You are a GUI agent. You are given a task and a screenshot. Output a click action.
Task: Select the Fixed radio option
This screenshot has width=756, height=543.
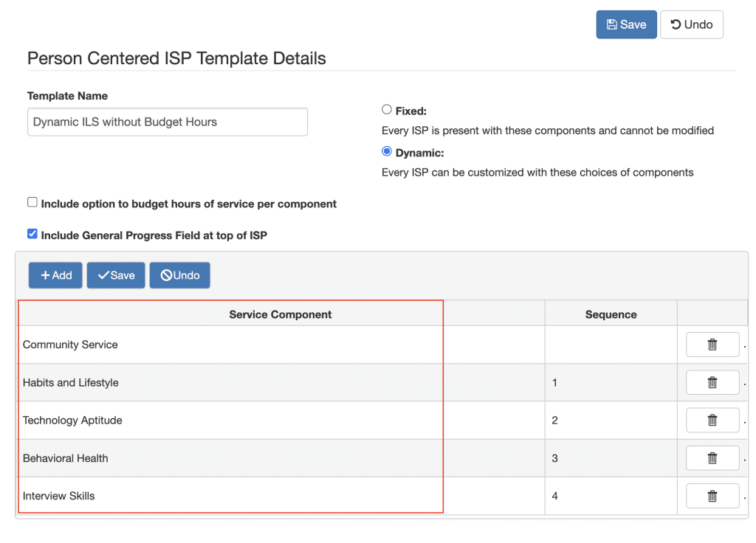point(387,110)
